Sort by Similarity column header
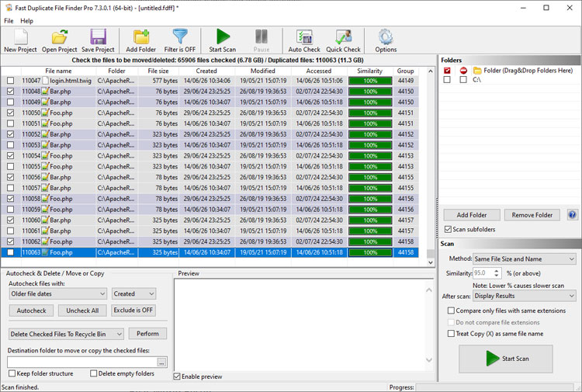Screen dimensions: 582x392 [369, 71]
